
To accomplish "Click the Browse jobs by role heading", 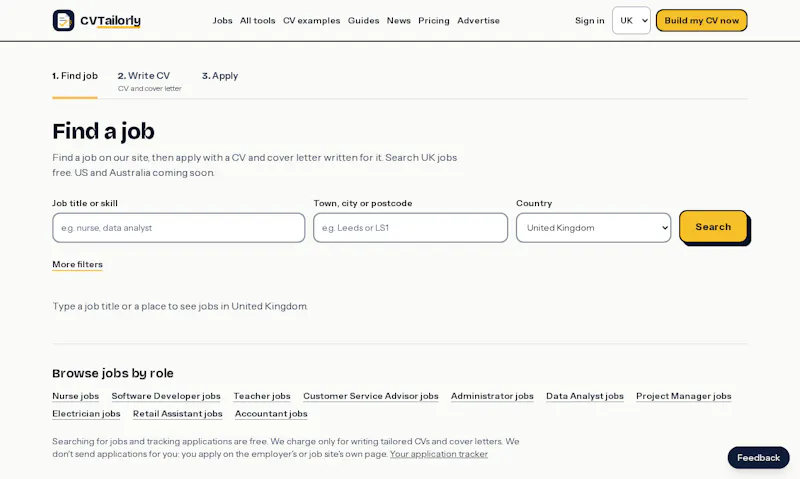I will (x=113, y=373).
